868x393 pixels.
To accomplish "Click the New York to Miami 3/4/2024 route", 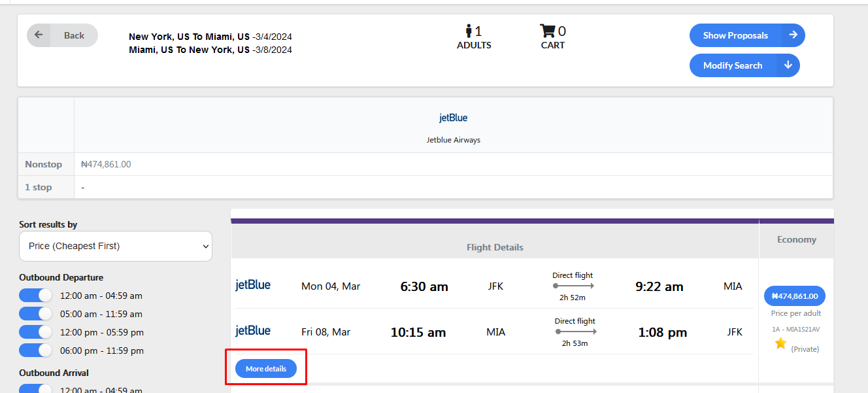I will [x=210, y=37].
